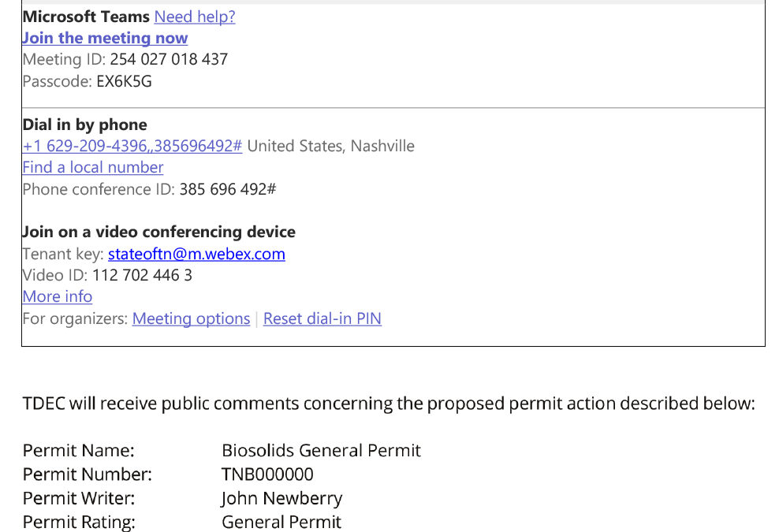The image size is (779, 532).
Task: Open Meeting options for organizers
Action: click(x=192, y=318)
